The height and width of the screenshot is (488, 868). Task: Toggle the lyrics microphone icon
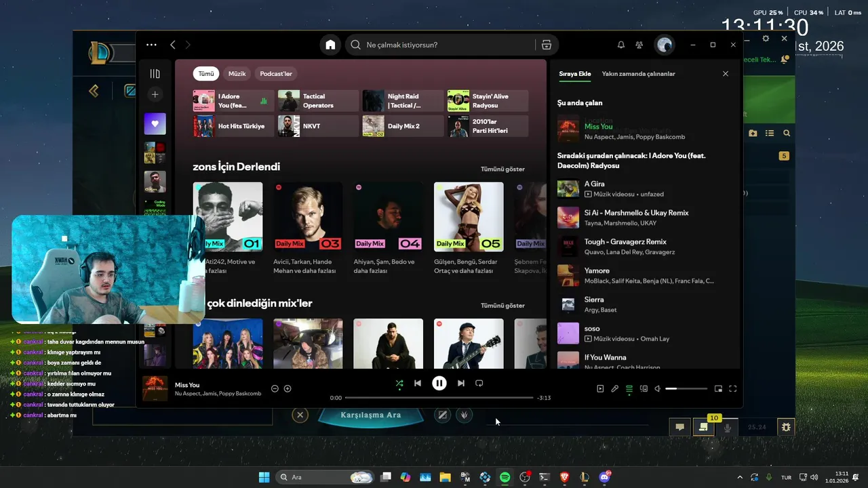615,389
